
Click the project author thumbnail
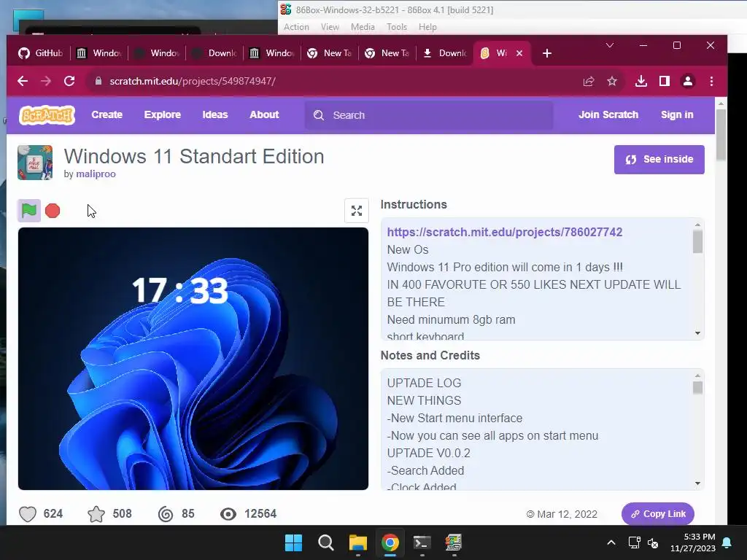click(x=35, y=163)
